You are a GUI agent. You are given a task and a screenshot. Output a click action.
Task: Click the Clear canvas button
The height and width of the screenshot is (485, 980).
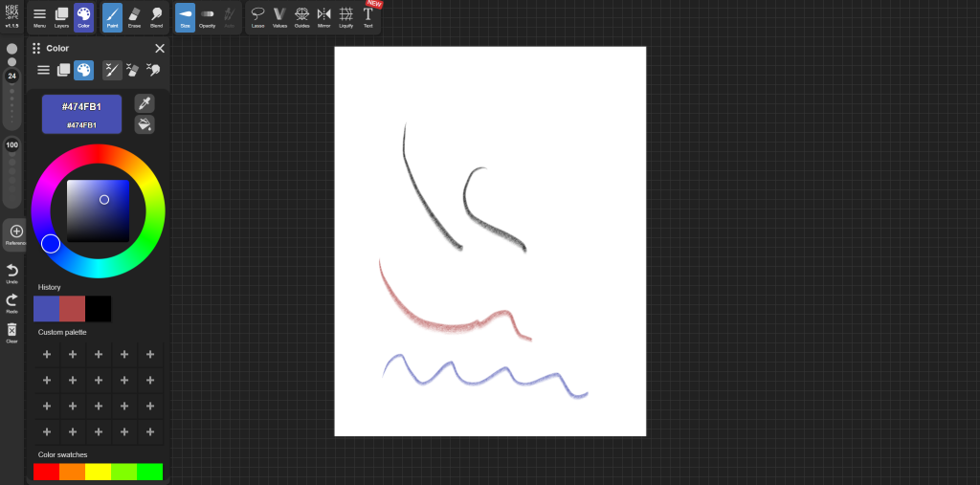[12, 333]
